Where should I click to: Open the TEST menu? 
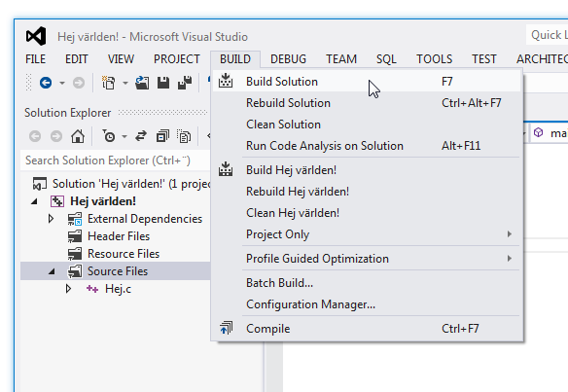click(x=484, y=59)
